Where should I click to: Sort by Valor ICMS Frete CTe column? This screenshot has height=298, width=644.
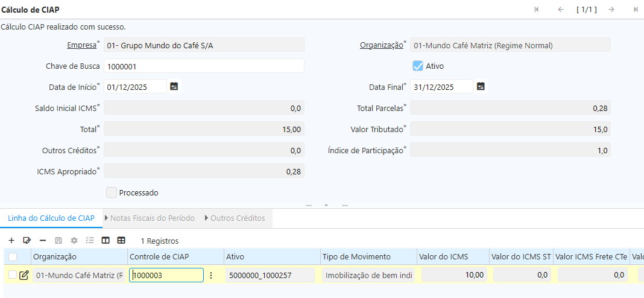592,256
